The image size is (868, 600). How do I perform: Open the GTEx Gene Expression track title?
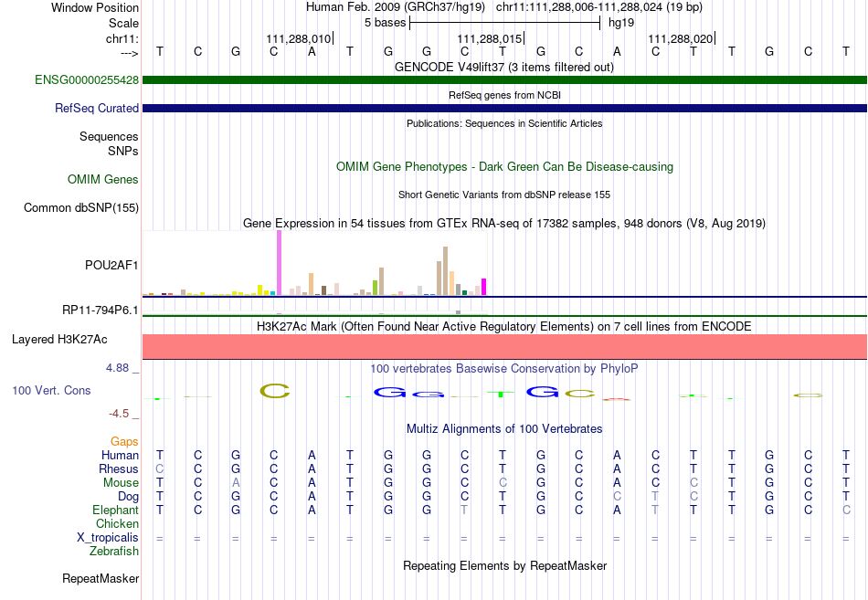[x=503, y=223]
